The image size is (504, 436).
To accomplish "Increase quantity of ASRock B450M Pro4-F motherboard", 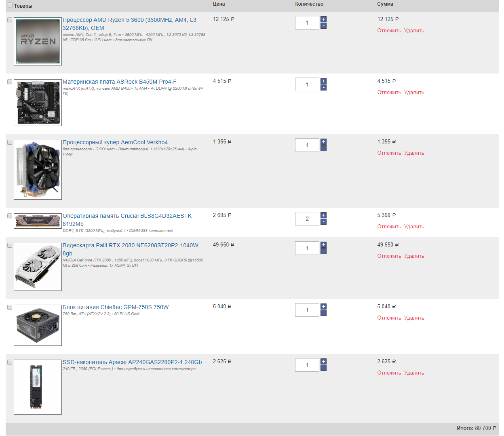I will click(323, 81).
